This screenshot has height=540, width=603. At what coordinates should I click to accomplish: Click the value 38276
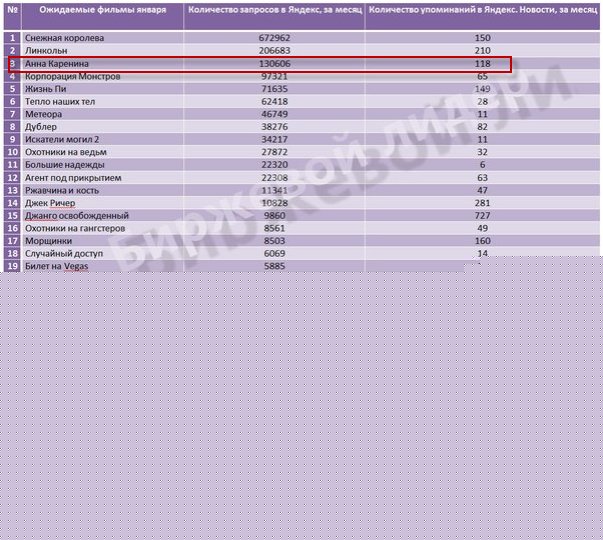coord(274,127)
